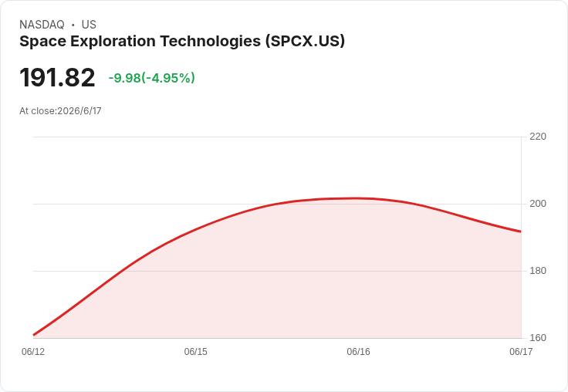Select the 06/12 date axis label
568x392 pixels.
[x=33, y=352]
